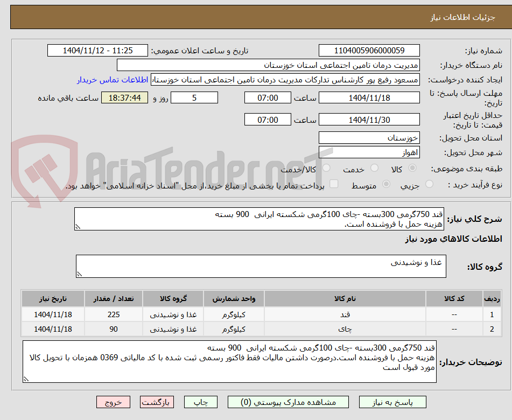Screen dimensions: 512x420
Task: Click the شهر محل تحویل field اهواز
Action: click(x=369, y=152)
